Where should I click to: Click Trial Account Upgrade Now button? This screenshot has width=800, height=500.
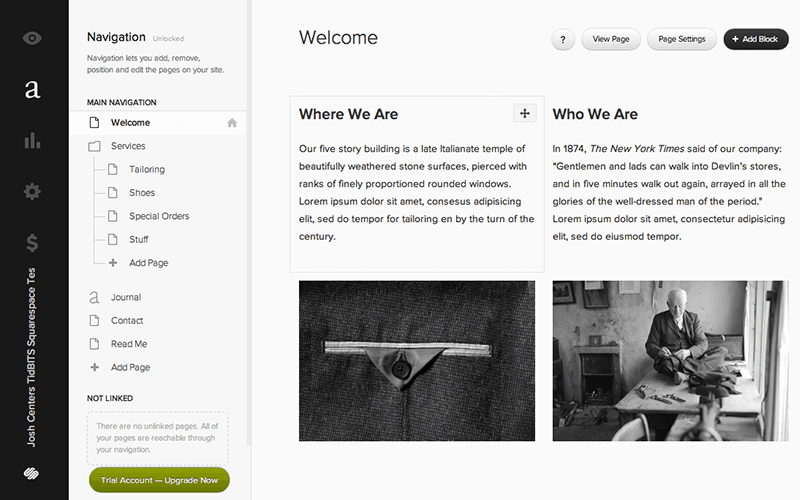159,480
